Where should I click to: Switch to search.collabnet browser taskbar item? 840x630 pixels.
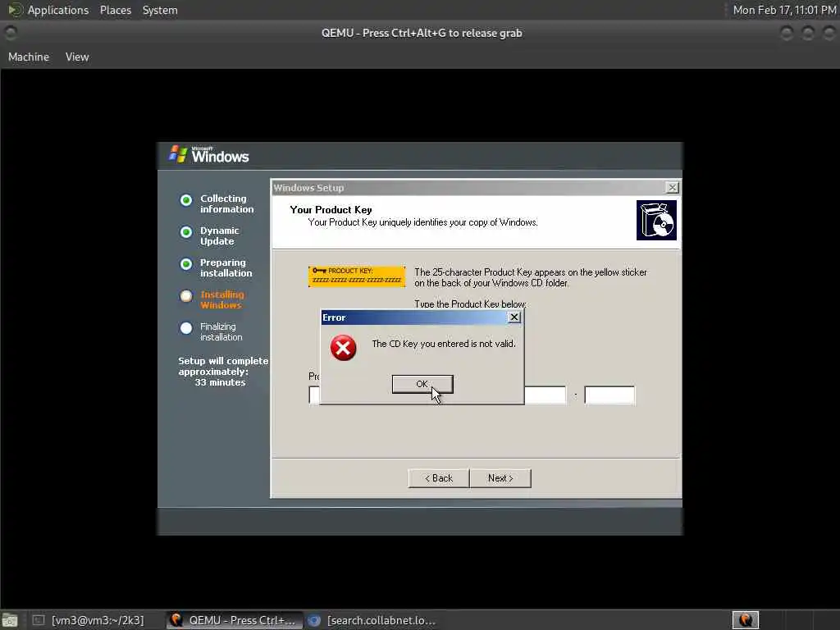(372, 620)
